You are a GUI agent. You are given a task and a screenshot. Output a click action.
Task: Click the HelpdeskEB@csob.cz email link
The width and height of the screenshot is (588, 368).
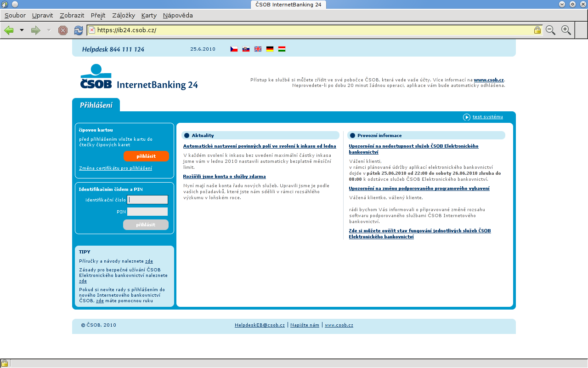point(260,325)
